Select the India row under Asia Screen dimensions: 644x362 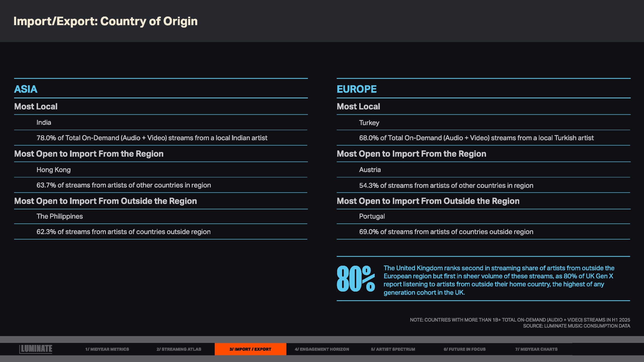tap(44, 122)
